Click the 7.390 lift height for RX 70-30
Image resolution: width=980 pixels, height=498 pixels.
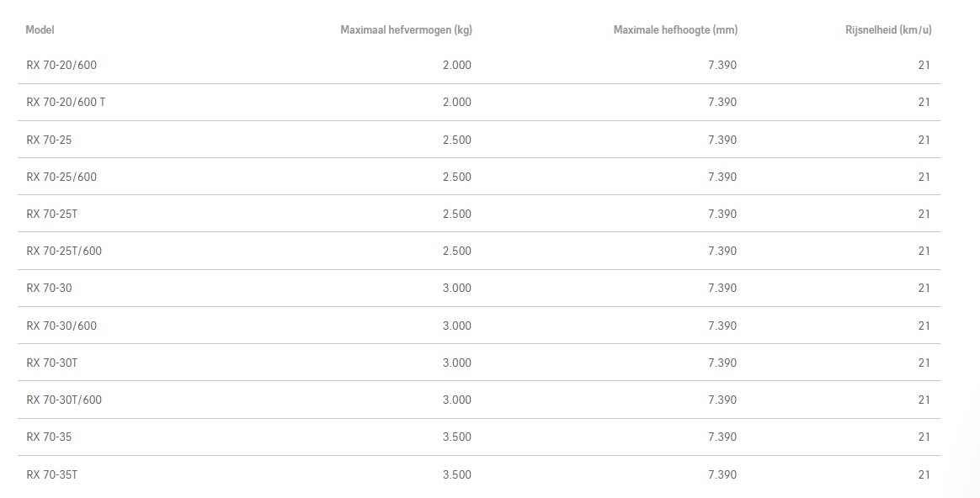(722, 288)
